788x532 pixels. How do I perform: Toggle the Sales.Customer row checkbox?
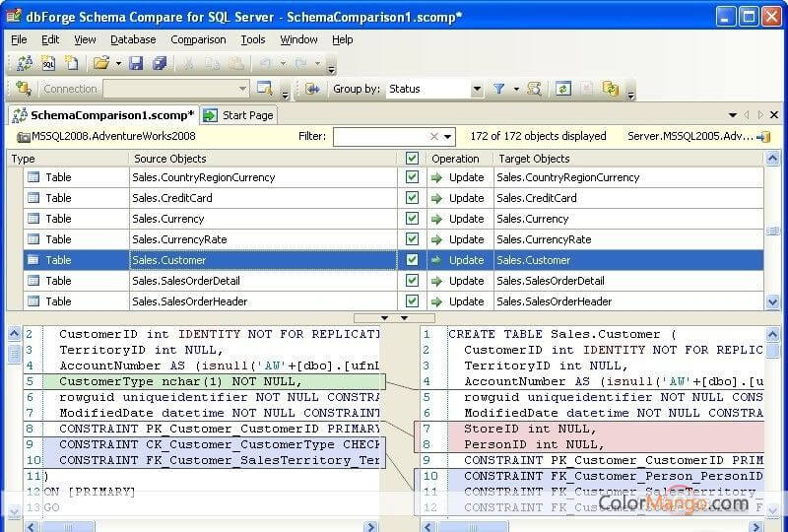click(x=412, y=260)
